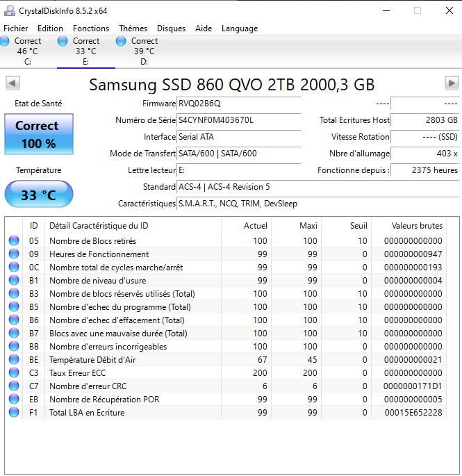Click status orb for ID 05 row

(x=14, y=240)
